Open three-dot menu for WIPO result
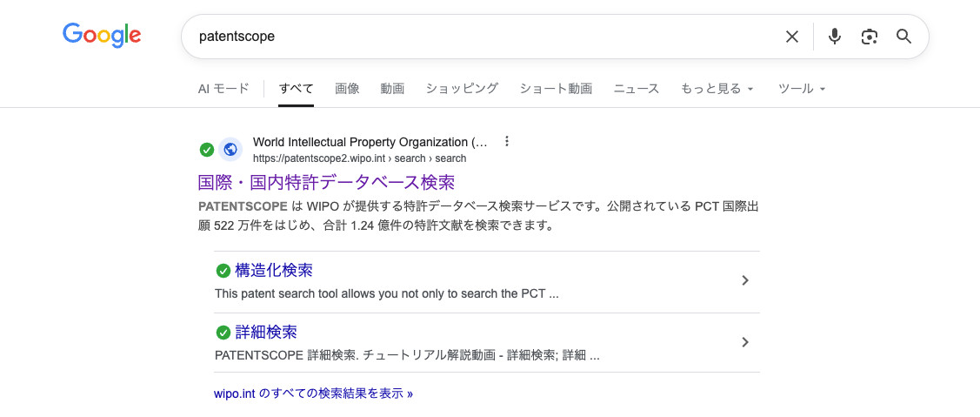The height and width of the screenshot is (417, 980). coord(508,142)
